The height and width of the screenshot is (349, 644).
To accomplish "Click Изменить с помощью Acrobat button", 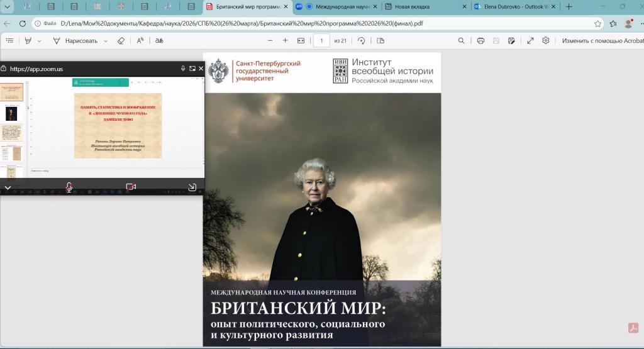I will [x=600, y=40].
